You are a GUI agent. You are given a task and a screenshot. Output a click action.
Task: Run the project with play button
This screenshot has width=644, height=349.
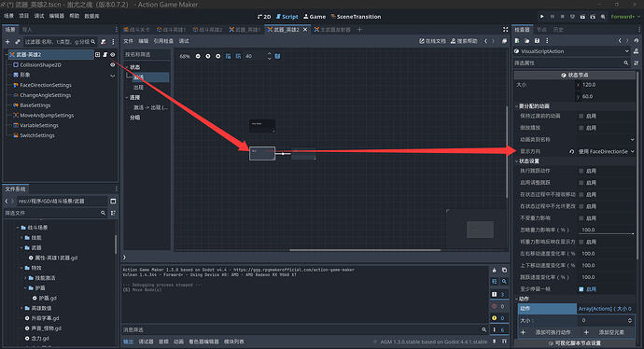click(541, 17)
